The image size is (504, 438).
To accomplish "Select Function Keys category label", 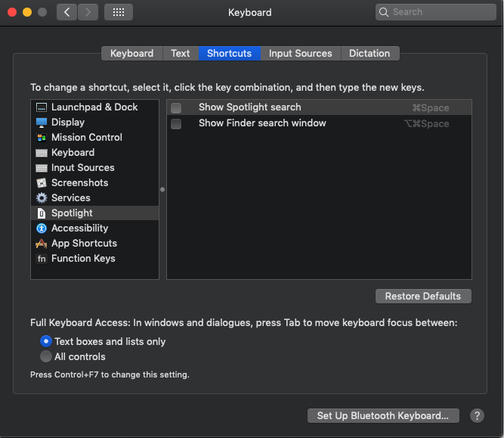I will tap(83, 259).
